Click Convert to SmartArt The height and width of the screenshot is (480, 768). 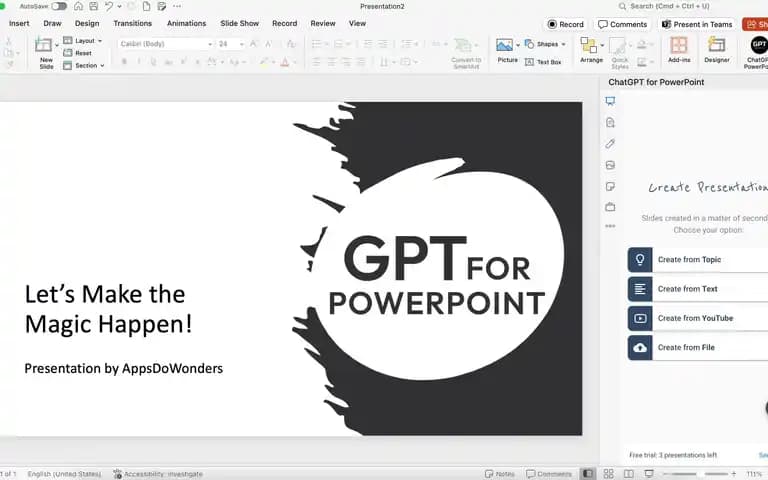(x=466, y=53)
